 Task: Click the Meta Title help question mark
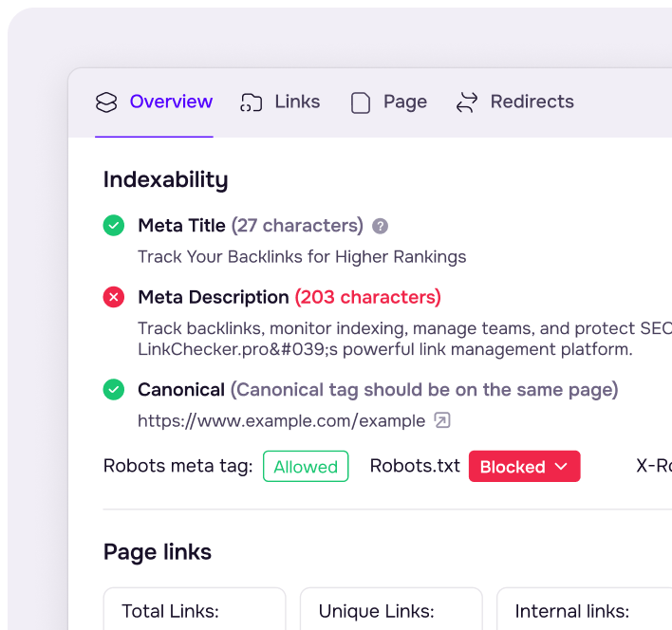tap(380, 226)
